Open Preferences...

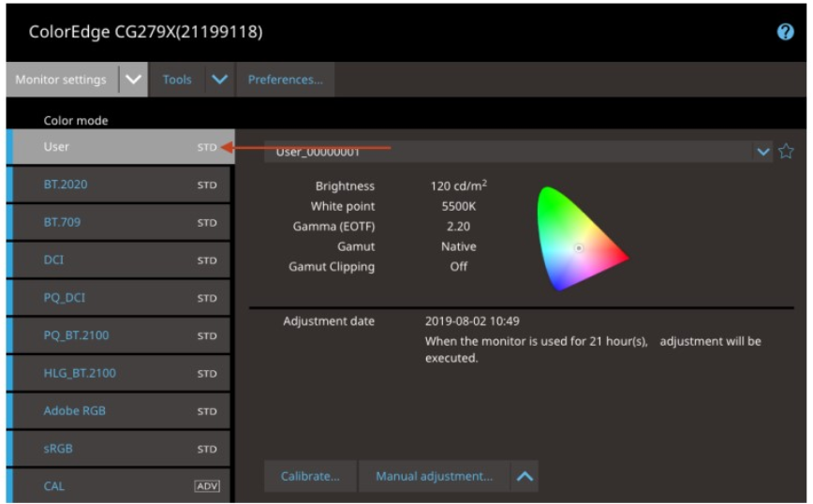(x=285, y=80)
